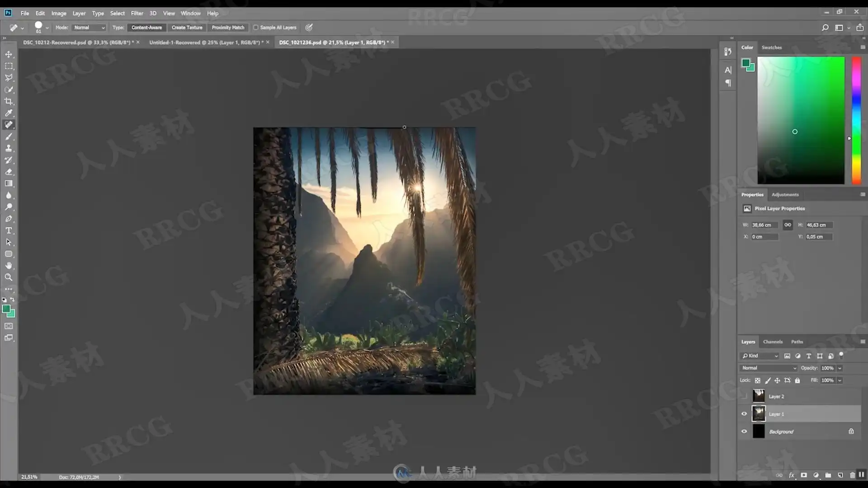
Task: Switch to the Channels tab
Action: coord(773,342)
